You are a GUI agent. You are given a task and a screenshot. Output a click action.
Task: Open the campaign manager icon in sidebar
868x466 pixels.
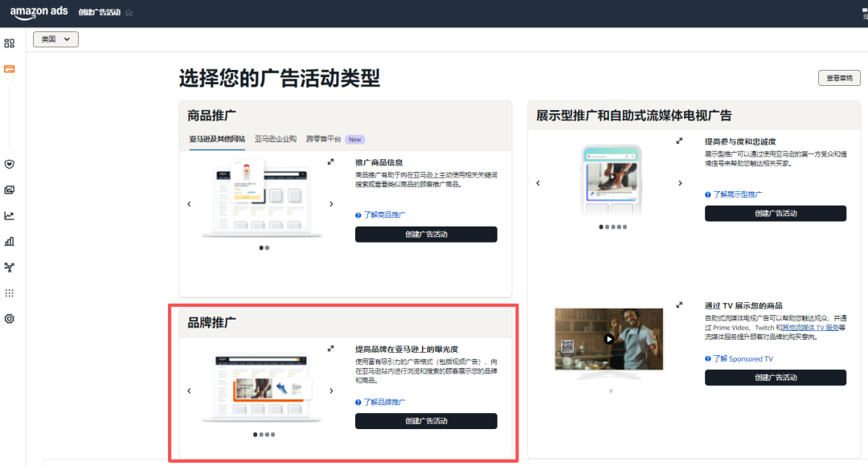(x=9, y=69)
